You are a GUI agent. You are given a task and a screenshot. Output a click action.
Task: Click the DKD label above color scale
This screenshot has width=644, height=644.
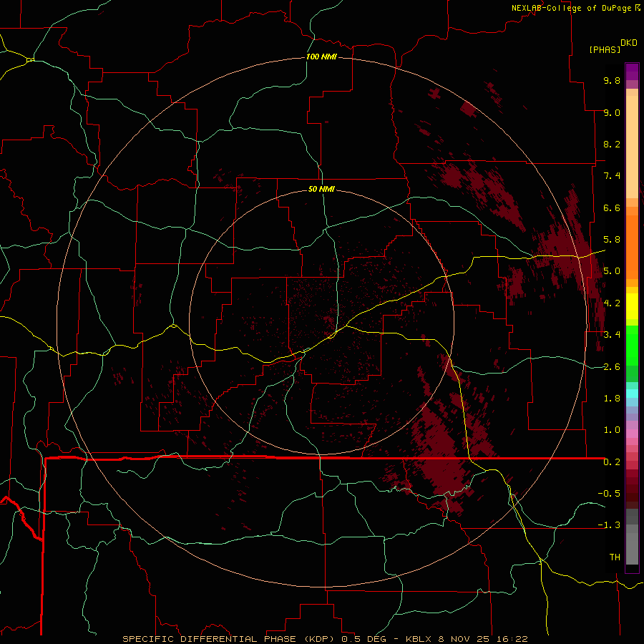tap(628, 43)
